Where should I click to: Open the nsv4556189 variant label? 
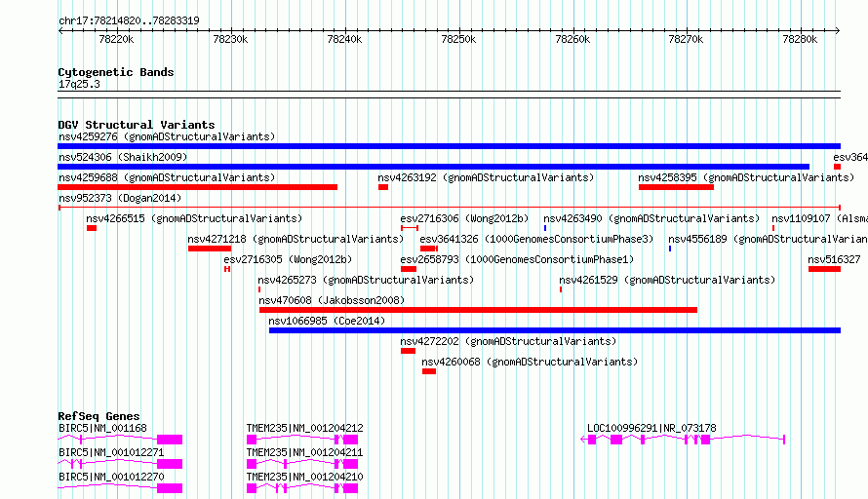coord(768,239)
